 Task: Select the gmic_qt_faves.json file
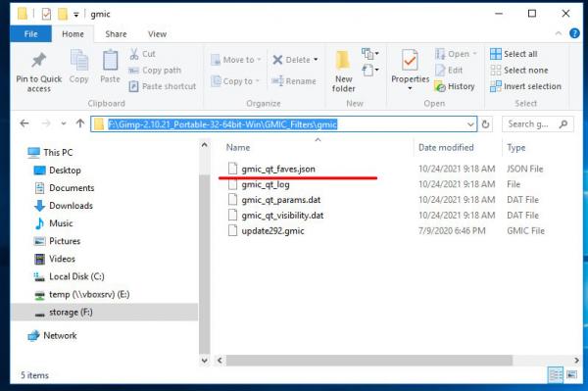[278, 170]
